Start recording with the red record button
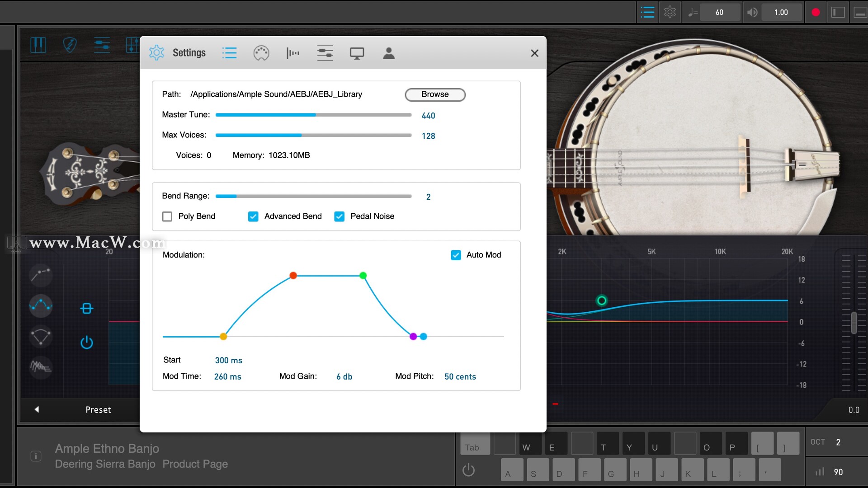The height and width of the screenshot is (488, 868). (816, 13)
